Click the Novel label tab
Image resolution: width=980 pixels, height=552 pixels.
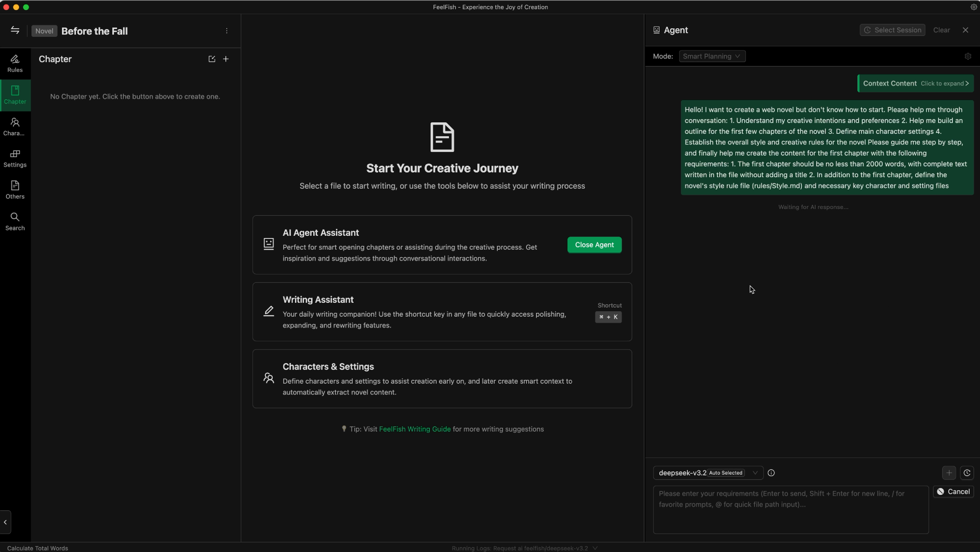point(44,31)
